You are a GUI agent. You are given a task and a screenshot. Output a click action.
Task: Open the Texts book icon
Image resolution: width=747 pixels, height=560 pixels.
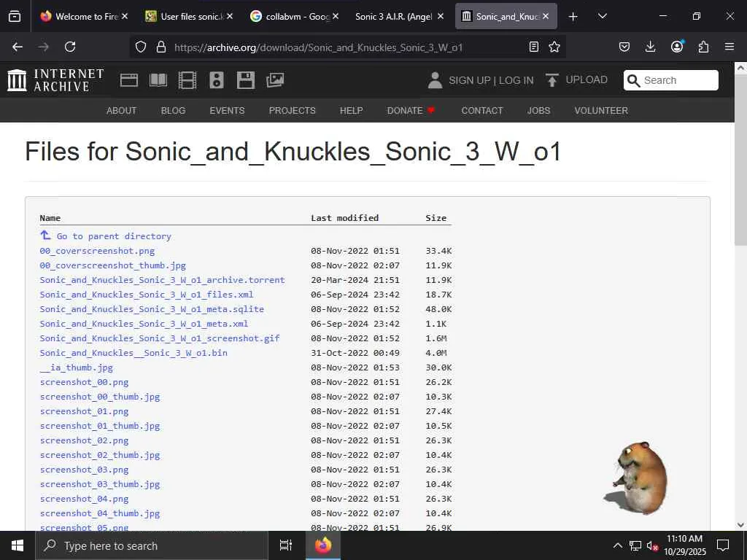[158, 80]
